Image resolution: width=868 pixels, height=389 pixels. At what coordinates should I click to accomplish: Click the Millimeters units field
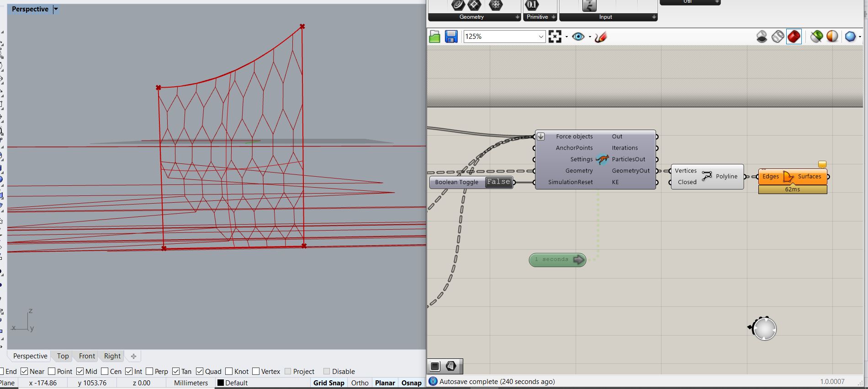(191, 383)
